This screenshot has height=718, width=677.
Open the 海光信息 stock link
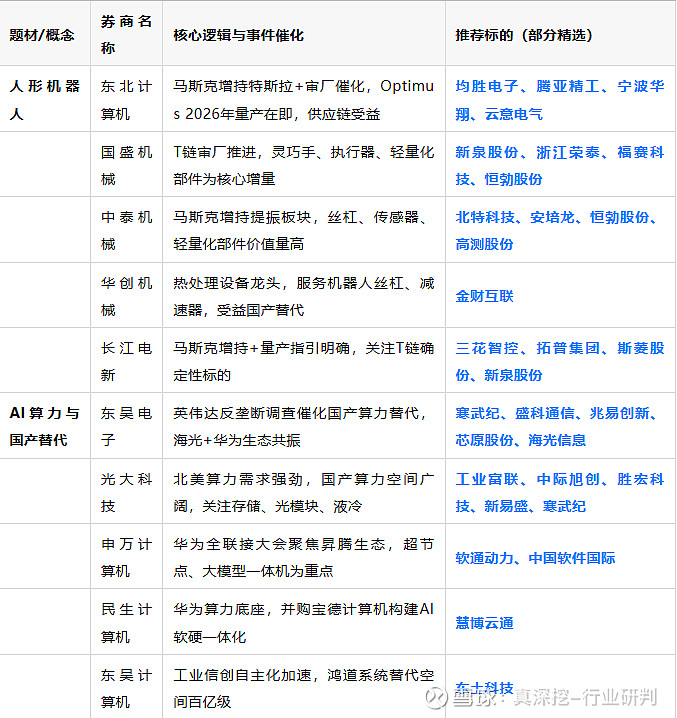557,440
